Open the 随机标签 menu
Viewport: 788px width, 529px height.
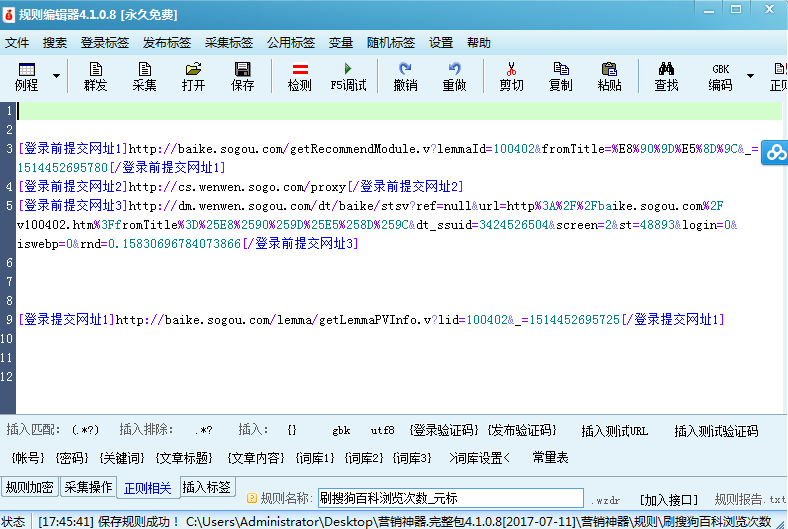point(390,43)
